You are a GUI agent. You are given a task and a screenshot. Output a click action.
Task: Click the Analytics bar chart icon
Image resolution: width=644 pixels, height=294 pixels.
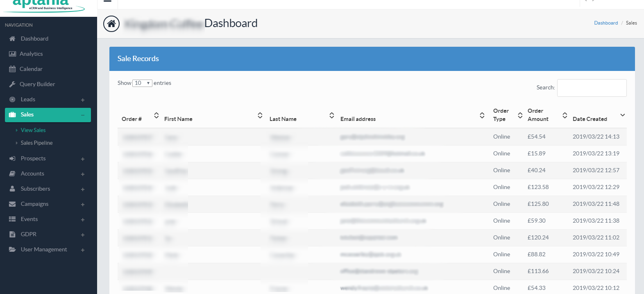(12, 54)
